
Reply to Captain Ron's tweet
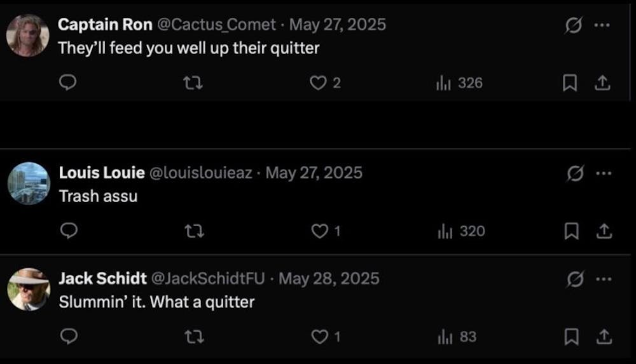pos(69,83)
